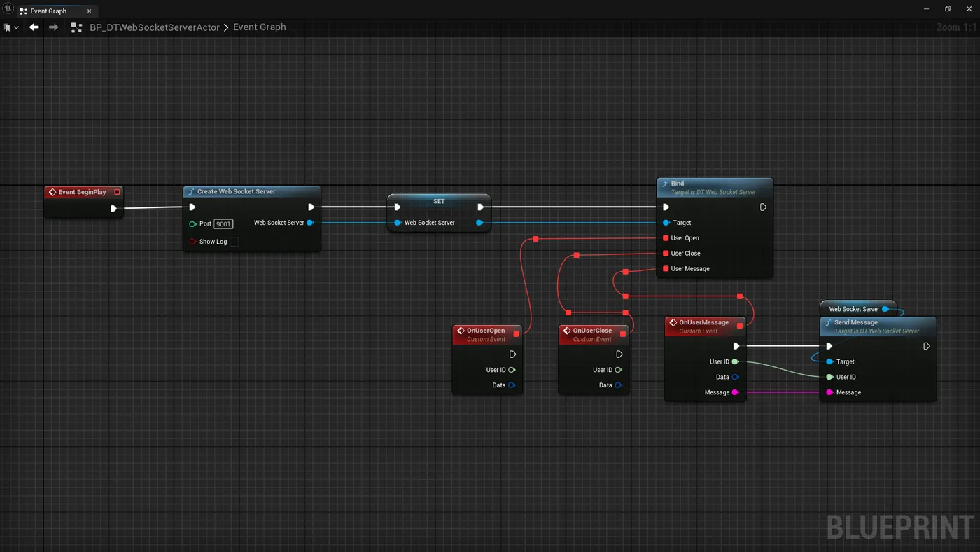This screenshot has height=552, width=980.
Task: Click Create Web Socket Server exec output pin
Action: pos(311,207)
